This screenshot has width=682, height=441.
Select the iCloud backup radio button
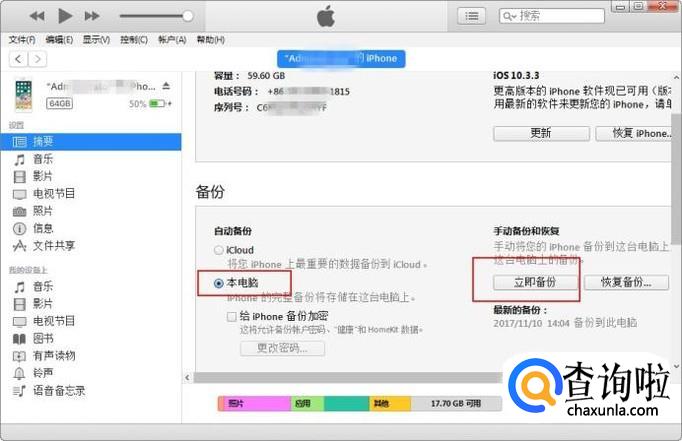point(218,251)
